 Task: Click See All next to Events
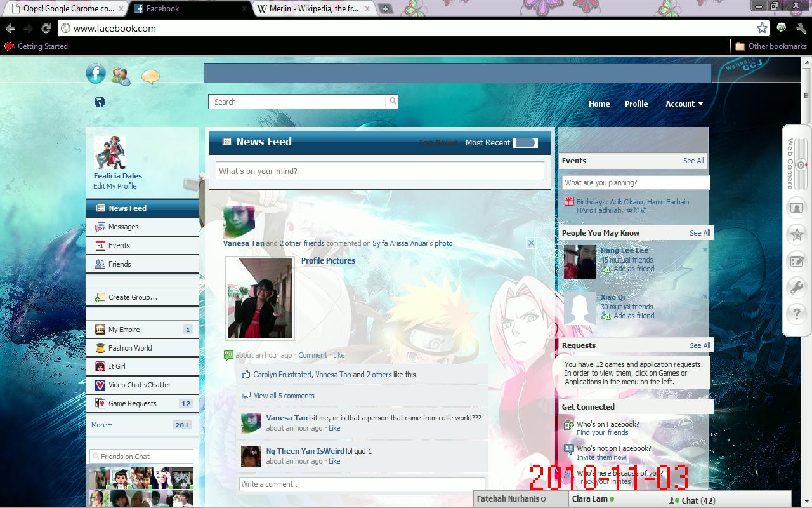pos(693,161)
